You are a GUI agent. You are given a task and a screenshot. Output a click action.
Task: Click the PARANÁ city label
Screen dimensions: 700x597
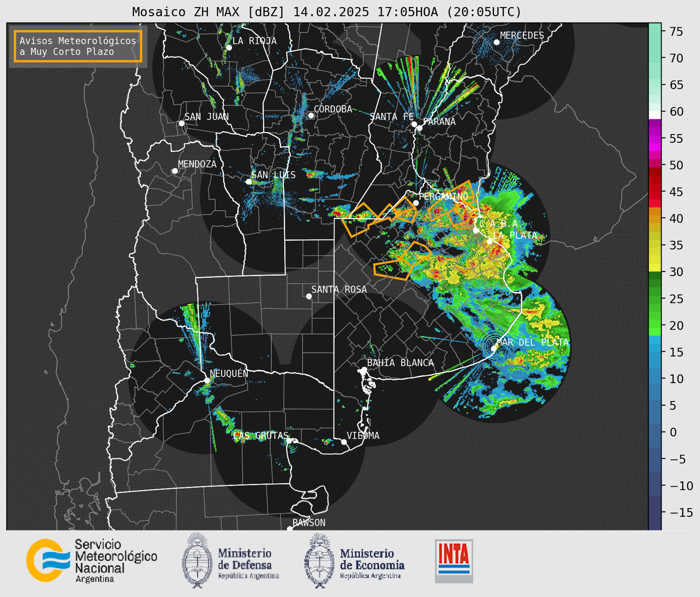439,122
